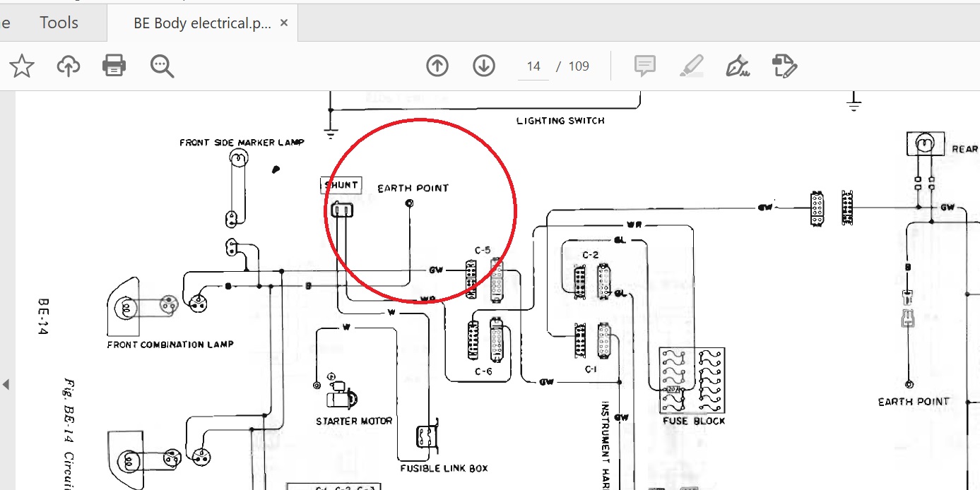
Task: Click the C-1 connector label
Action: point(591,369)
